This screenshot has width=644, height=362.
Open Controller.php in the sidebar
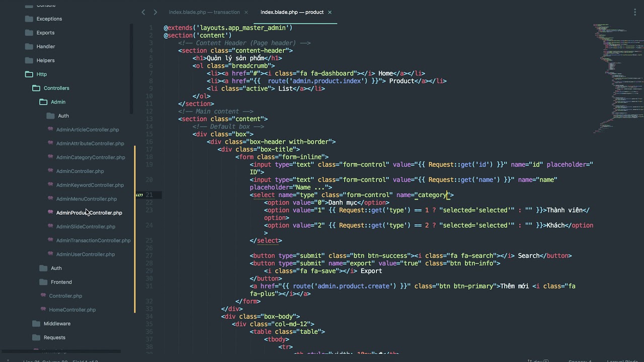click(x=65, y=296)
